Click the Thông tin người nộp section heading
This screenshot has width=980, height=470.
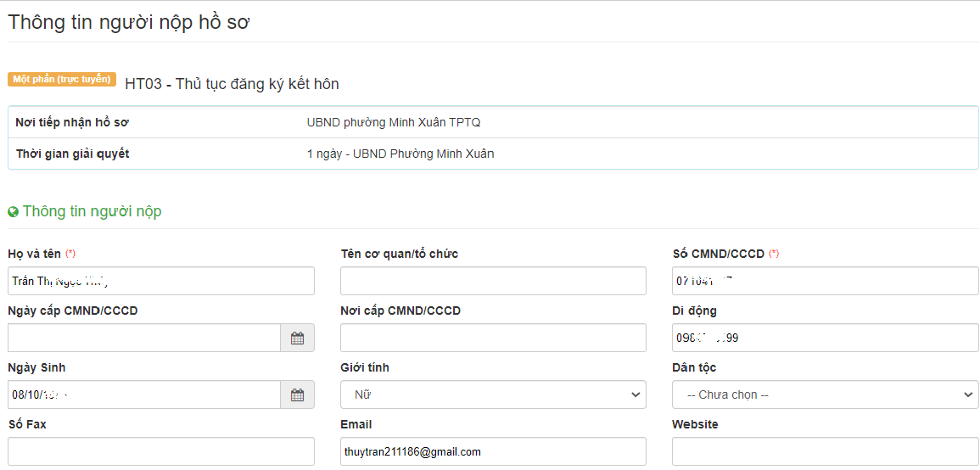click(x=92, y=211)
